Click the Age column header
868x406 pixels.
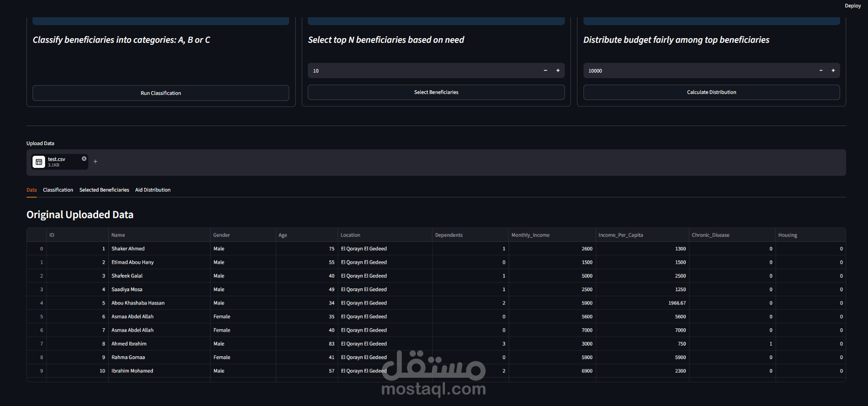(x=307, y=235)
